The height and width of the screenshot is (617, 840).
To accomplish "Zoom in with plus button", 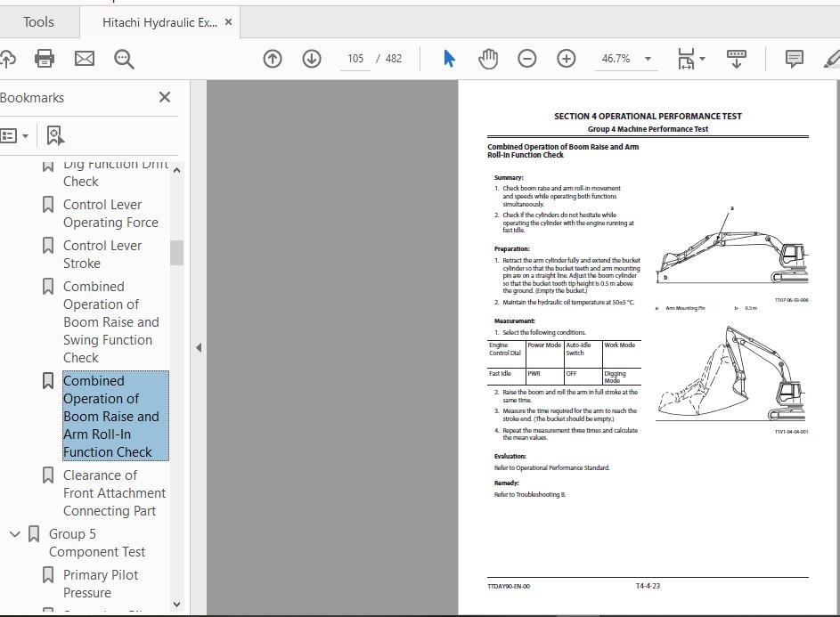I will point(567,59).
